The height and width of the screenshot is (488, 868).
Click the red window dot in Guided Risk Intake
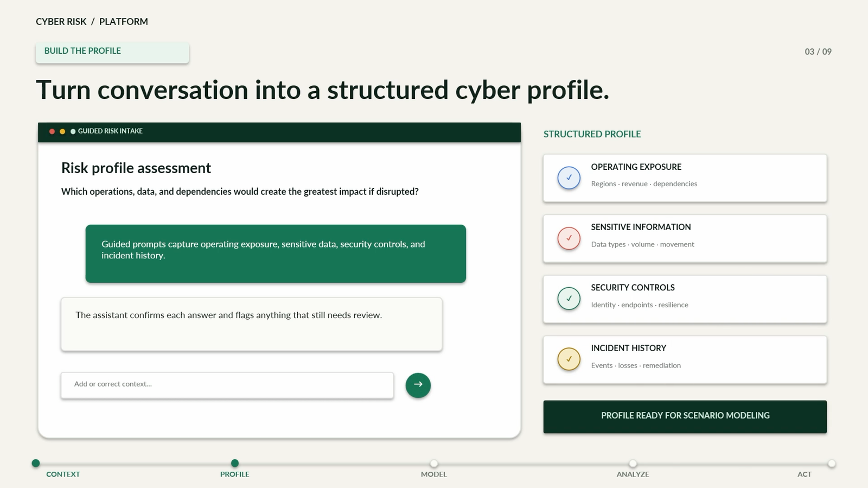52,131
